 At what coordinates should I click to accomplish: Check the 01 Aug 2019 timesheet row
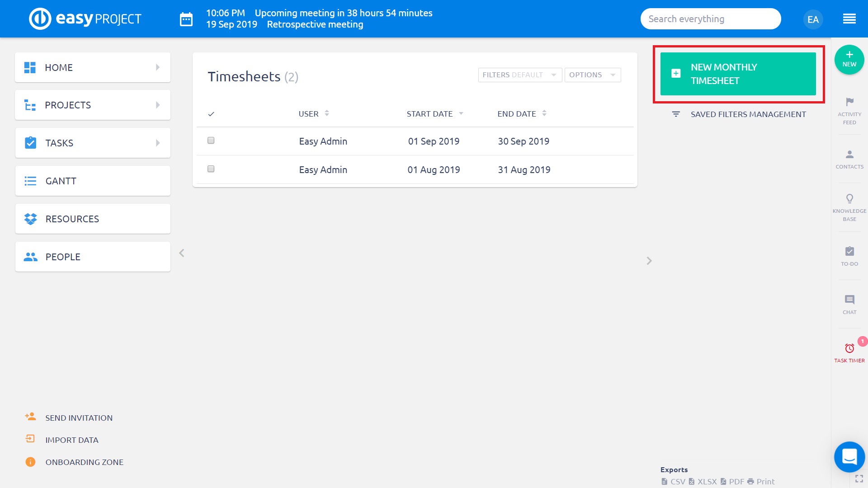[211, 169]
